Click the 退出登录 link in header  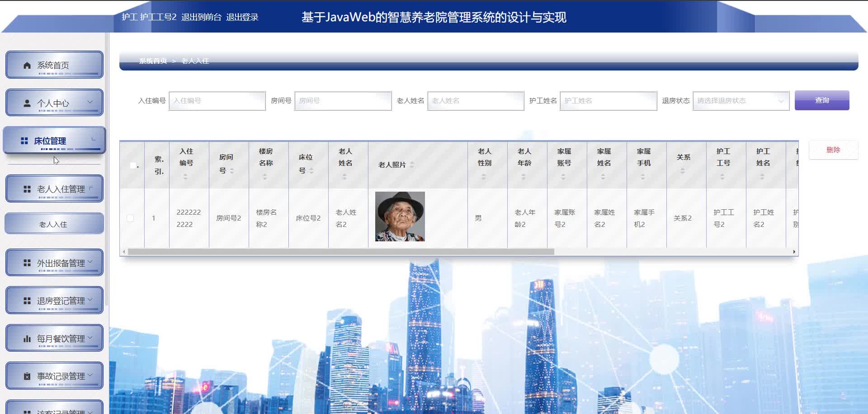(242, 17)
